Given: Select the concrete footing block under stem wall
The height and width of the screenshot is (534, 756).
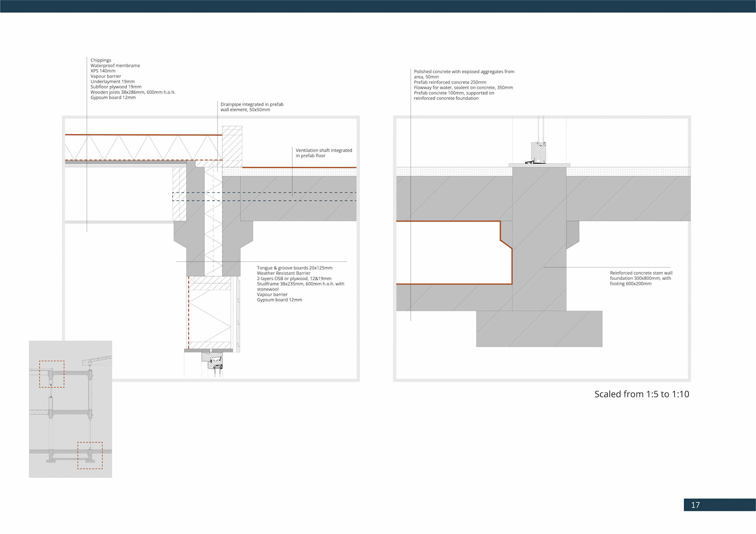Looking at the screenshot, I should click(539, 329).
